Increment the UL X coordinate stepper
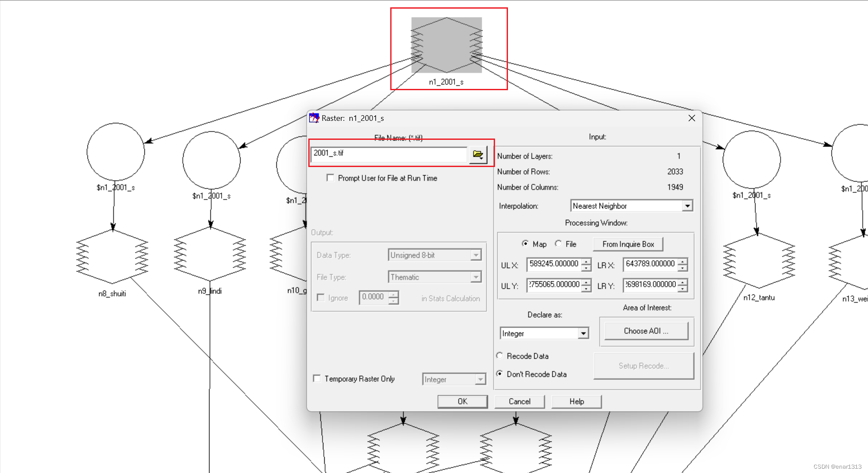Image resolution: width=868 pixels, height=473 pixels. click(x=586, y=262)
